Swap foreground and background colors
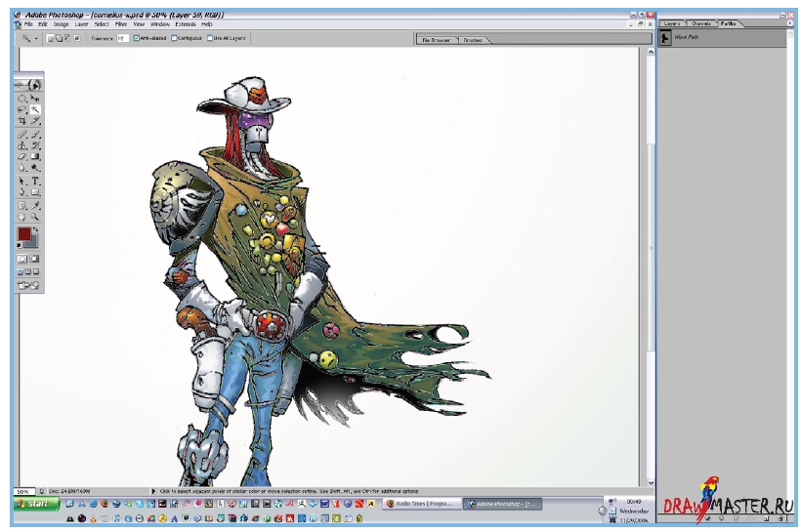The image size is (801, 532). click(x=36, y=229)
